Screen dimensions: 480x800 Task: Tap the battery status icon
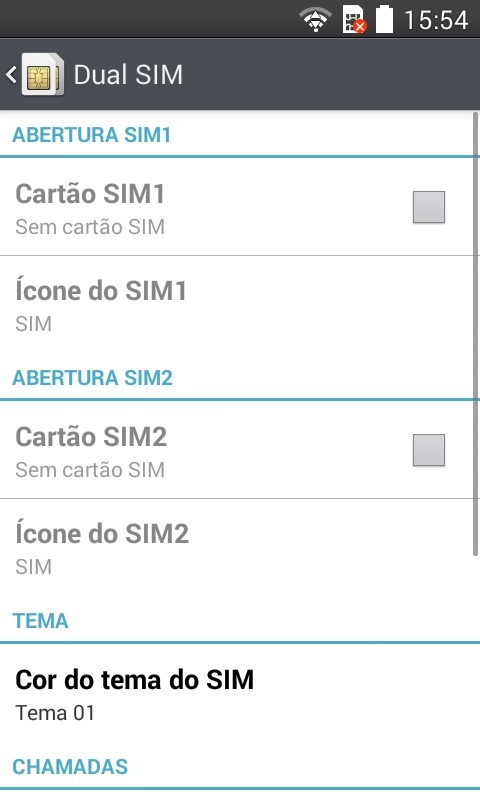(385, 19)
